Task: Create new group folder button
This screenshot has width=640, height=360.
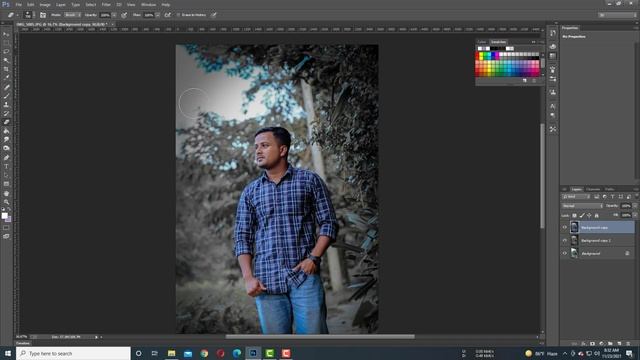Action: point(610,344)
